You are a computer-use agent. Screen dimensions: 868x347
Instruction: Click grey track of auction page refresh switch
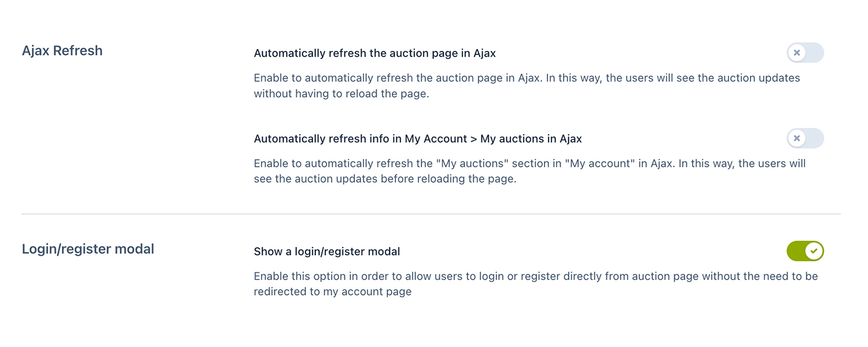[815, 53]
